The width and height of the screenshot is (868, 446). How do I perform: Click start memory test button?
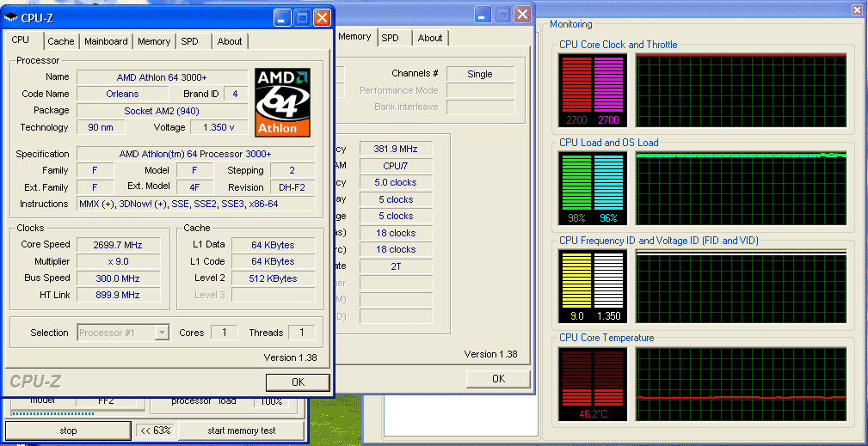242,431
